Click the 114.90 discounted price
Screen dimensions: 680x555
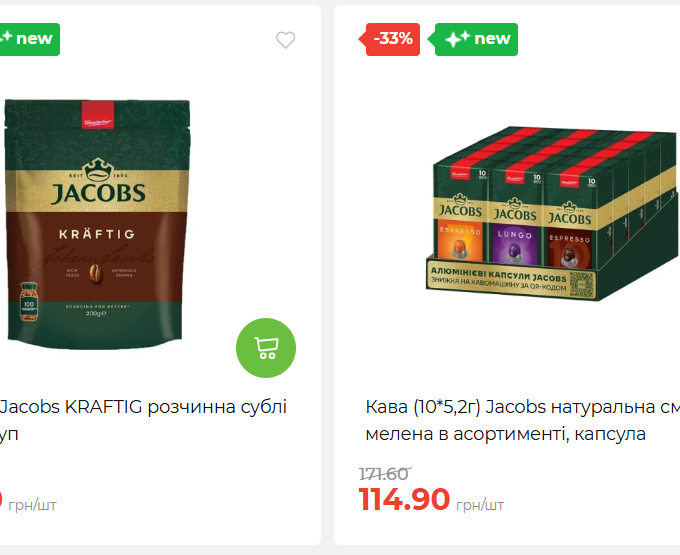(x=404, y=499)
